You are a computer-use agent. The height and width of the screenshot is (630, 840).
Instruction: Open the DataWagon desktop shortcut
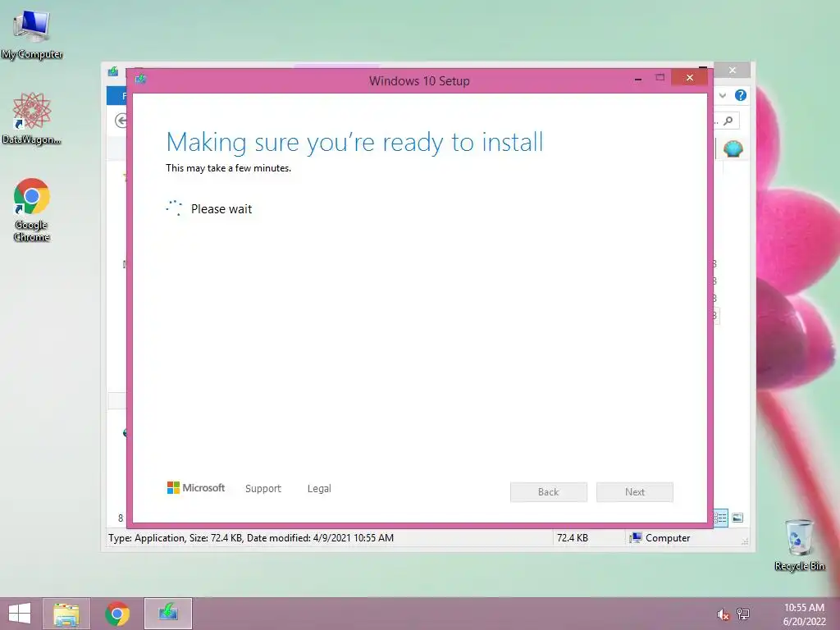tap(32, 118)
